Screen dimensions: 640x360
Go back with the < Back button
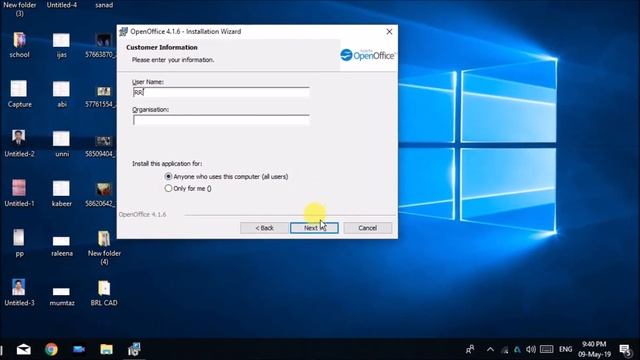264,228
